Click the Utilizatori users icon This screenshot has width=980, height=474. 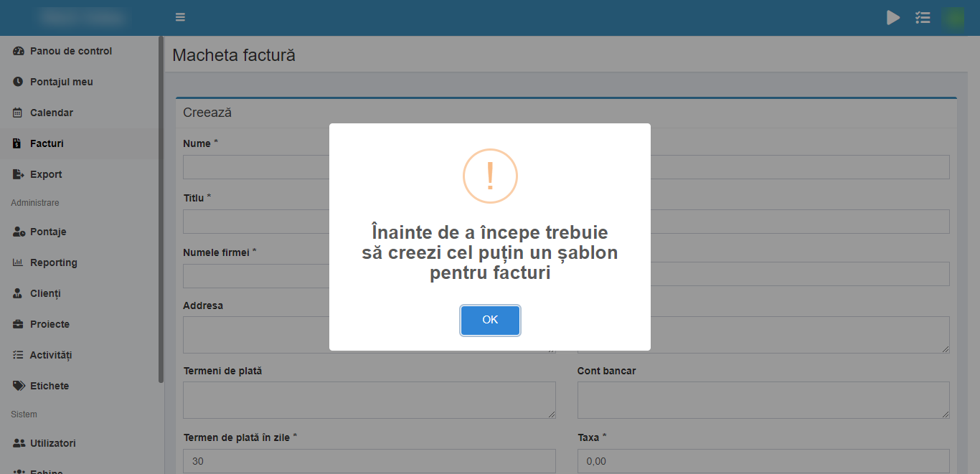point(19,443)
